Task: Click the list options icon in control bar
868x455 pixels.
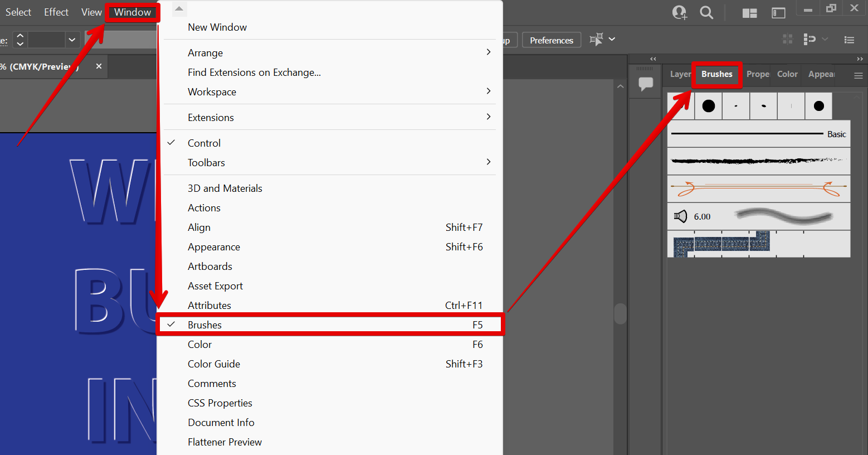Action: [849, 40]
